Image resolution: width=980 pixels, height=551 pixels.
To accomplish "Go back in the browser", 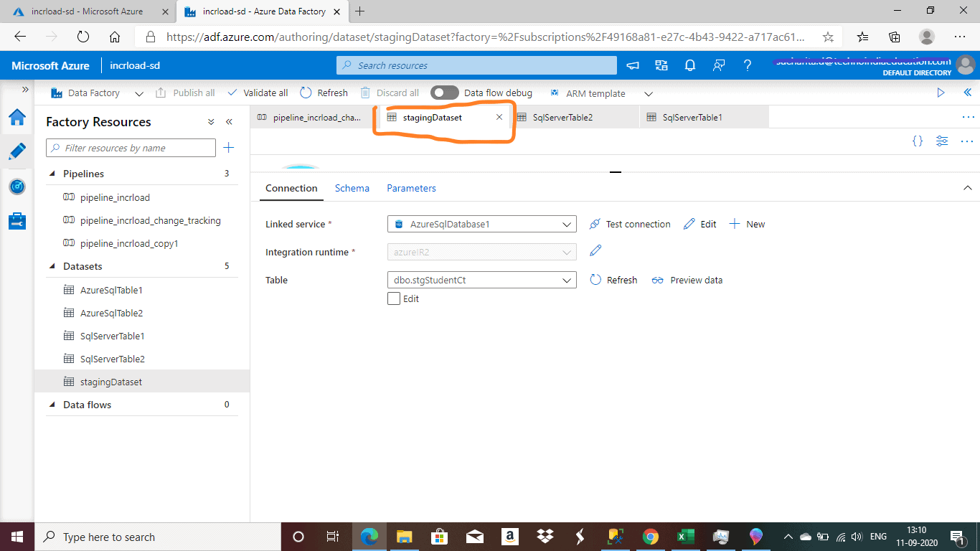I will coord(20,37).
